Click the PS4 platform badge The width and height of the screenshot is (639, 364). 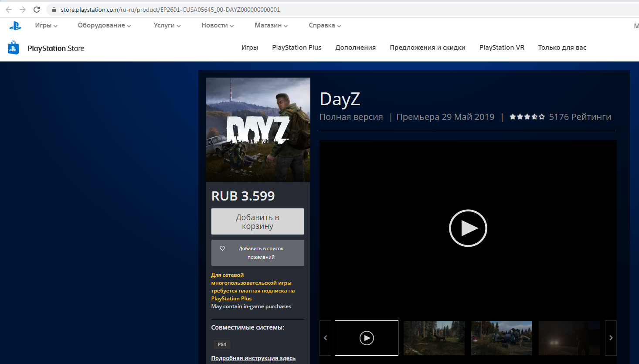(222, 344)
